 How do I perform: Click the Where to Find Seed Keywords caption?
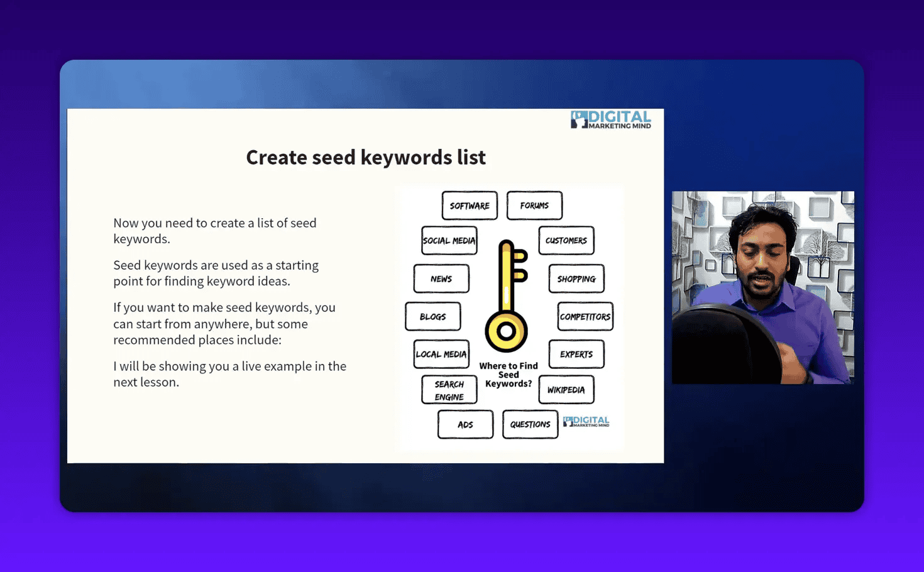tap(508, 375)
